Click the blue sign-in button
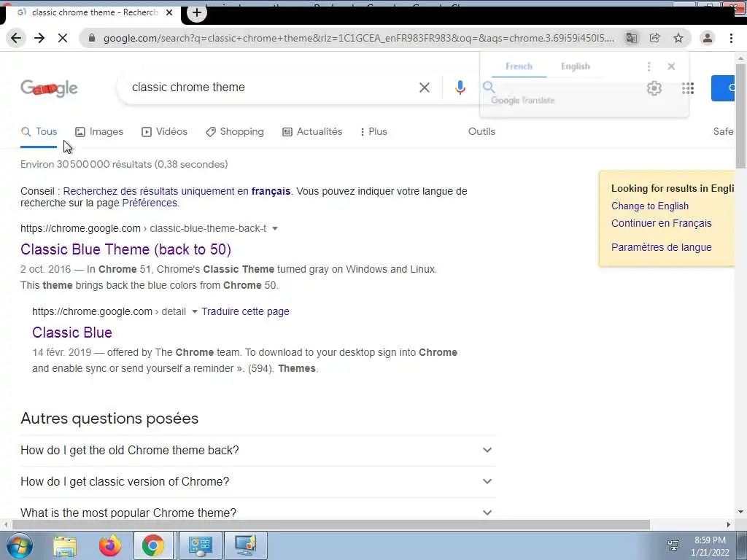747x560 pixels. coord(723,88)
